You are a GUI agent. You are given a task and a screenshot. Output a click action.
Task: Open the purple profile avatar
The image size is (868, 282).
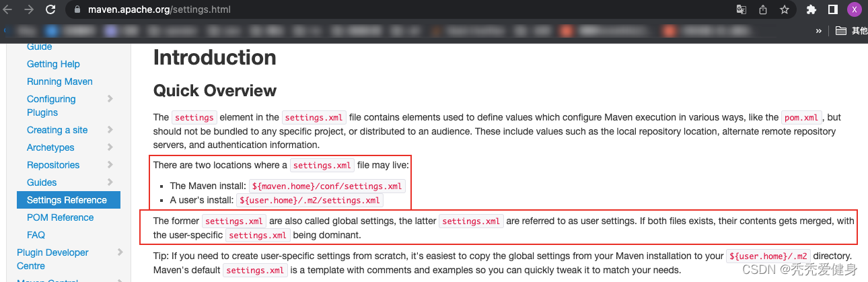click(854, 9)
